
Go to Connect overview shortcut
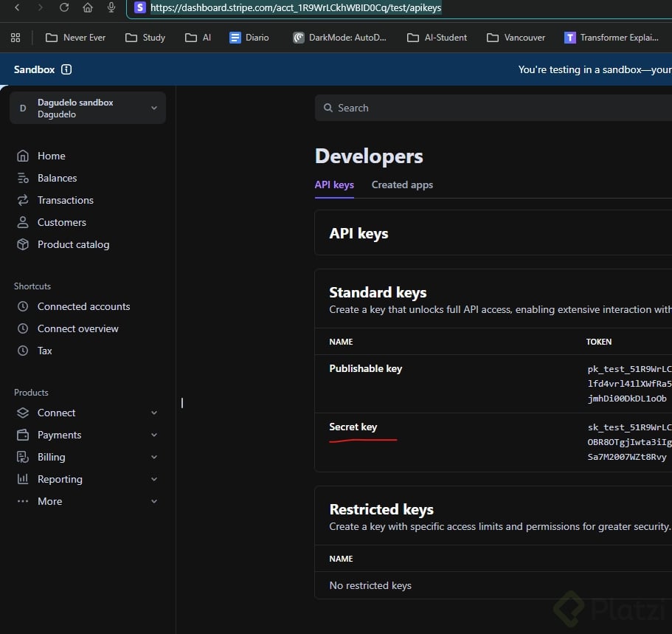pos(77,328)
